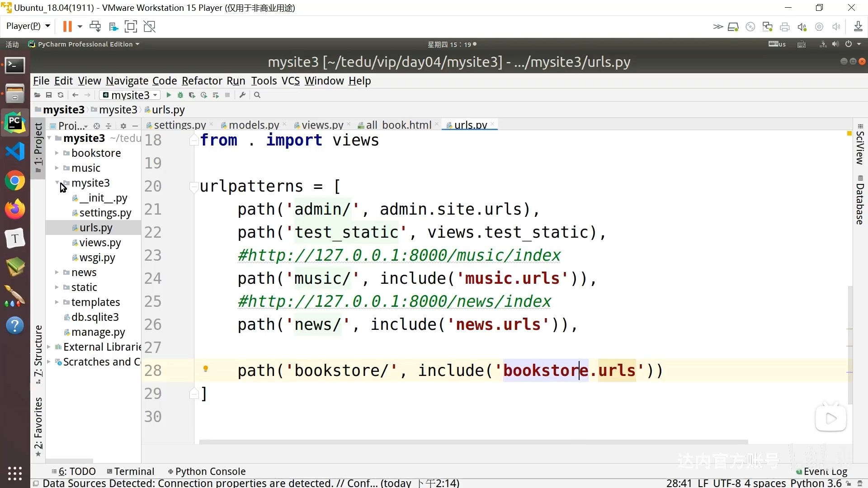Click the Python Console tab
Screen dimensions: 868x488
click(x=210, y=471)
